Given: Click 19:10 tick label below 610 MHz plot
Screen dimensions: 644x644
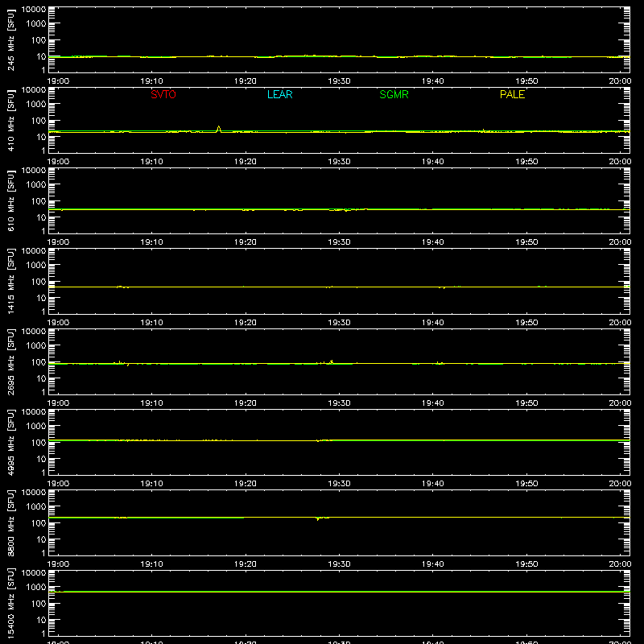Looking at the screenshot, I should [x=151, y=242].
